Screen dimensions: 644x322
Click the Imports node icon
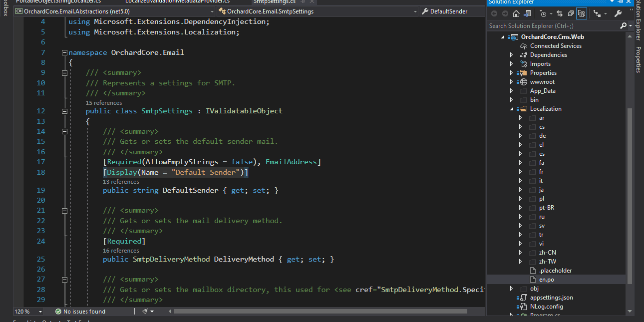coord(524,64)
